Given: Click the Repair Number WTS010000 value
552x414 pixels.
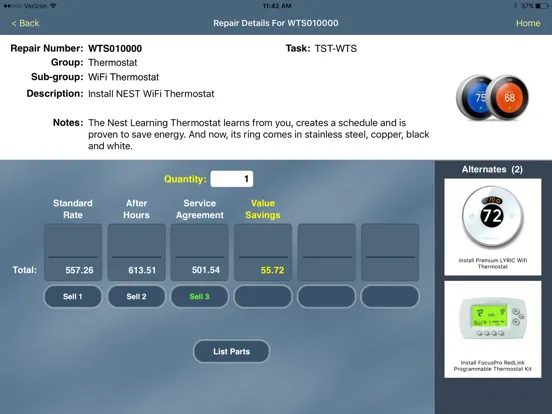Looking at the screenshot, I should (x=115, y=48).
